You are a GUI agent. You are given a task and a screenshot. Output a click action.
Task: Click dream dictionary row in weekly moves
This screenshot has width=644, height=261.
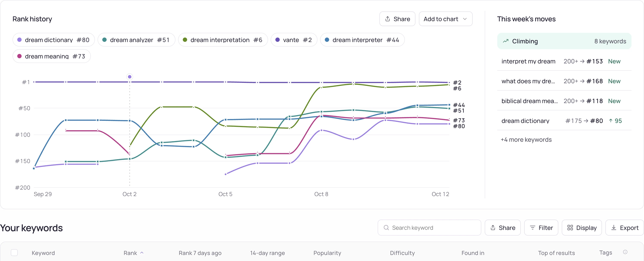click(564, 121)
